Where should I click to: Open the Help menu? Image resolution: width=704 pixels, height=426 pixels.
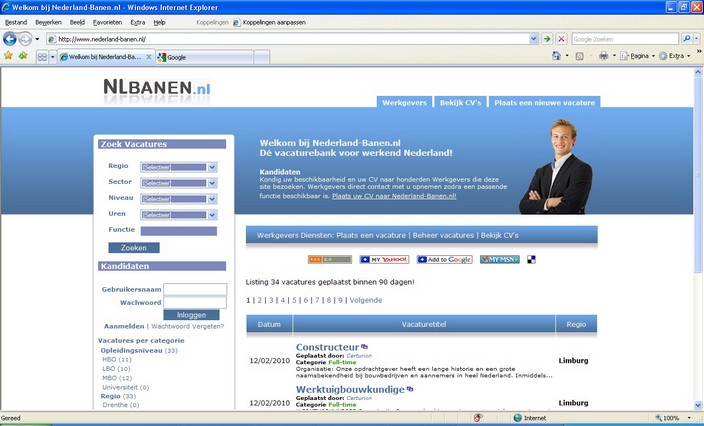[159, 22]
